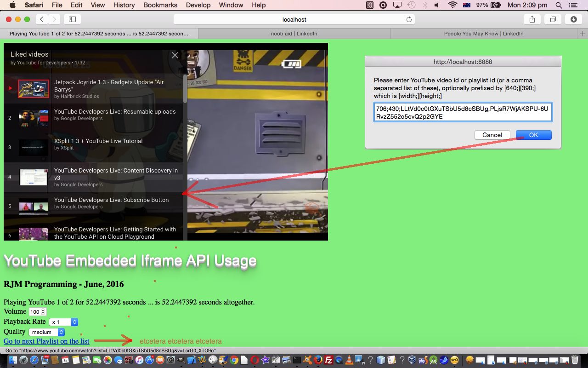The image size is (588, 368).
Task: Click the Show all tabs icon
Action: click(553, 19)
